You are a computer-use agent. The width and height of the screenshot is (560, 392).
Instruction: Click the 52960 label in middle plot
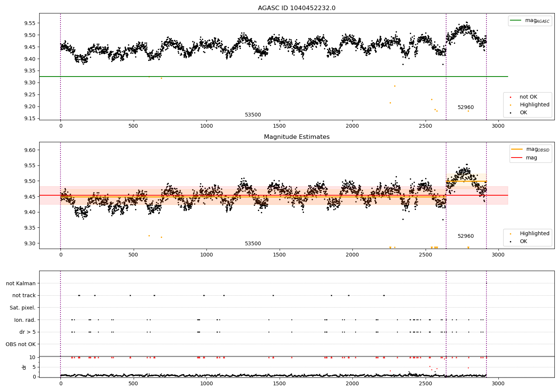pyautogui.click(x=466, y=236)
